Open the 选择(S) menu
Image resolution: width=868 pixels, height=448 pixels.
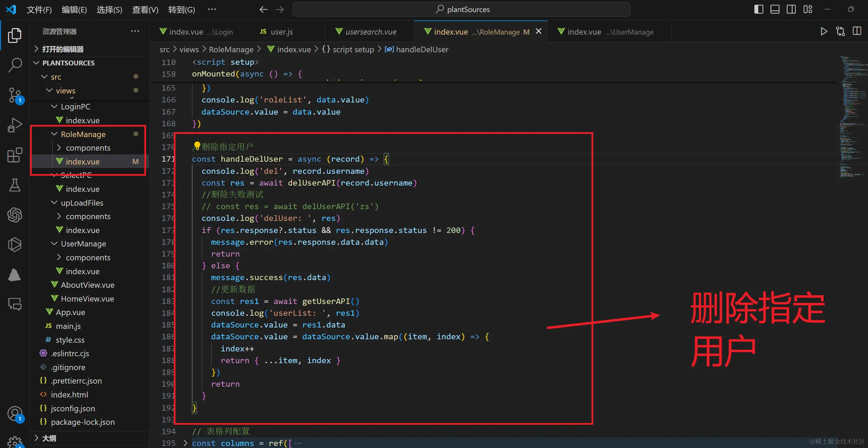coord(109,10)
